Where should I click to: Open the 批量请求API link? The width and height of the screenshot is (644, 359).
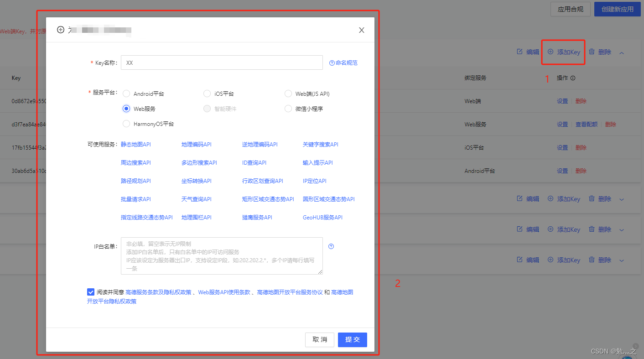coord(136,199)
